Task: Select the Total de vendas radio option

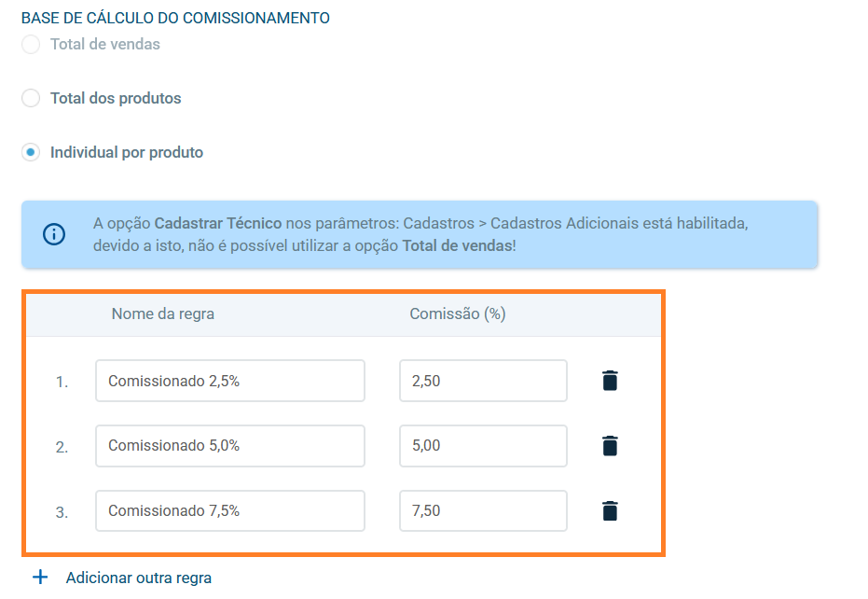Action: point(31,45)
